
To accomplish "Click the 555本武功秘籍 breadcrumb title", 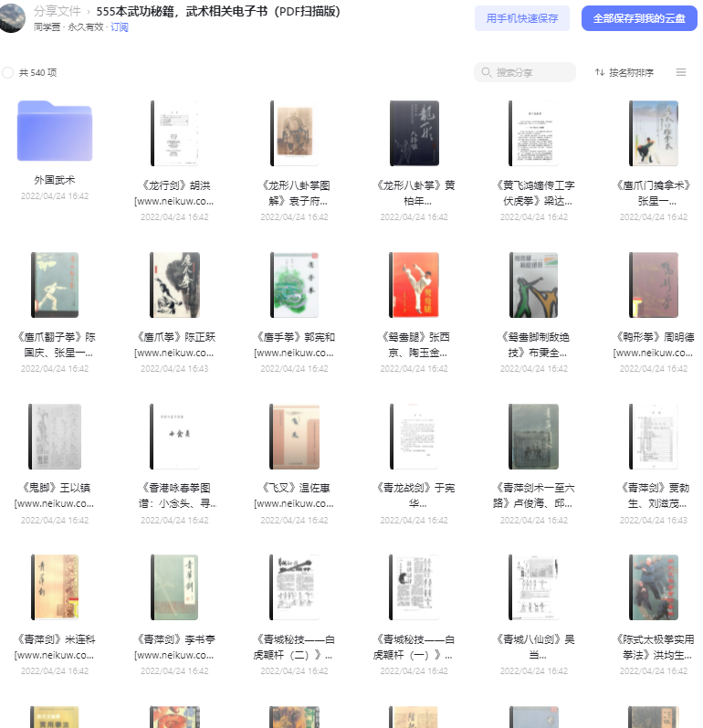I will click(218, 11).
